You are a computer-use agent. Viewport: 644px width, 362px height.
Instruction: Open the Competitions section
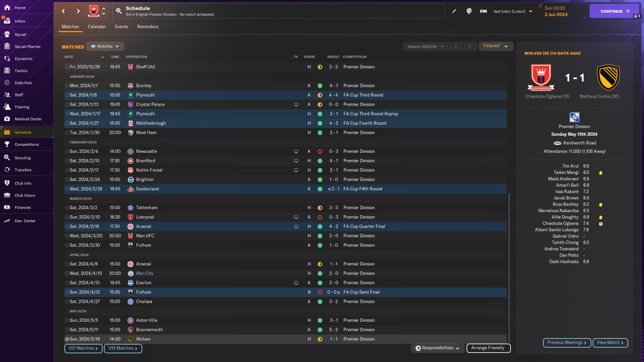click(x=26, y=144)
